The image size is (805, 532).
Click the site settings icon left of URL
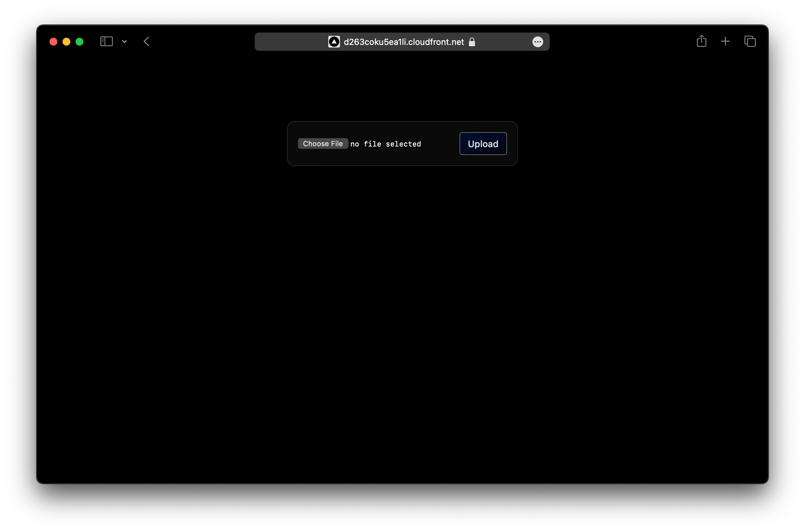point(334,42)
